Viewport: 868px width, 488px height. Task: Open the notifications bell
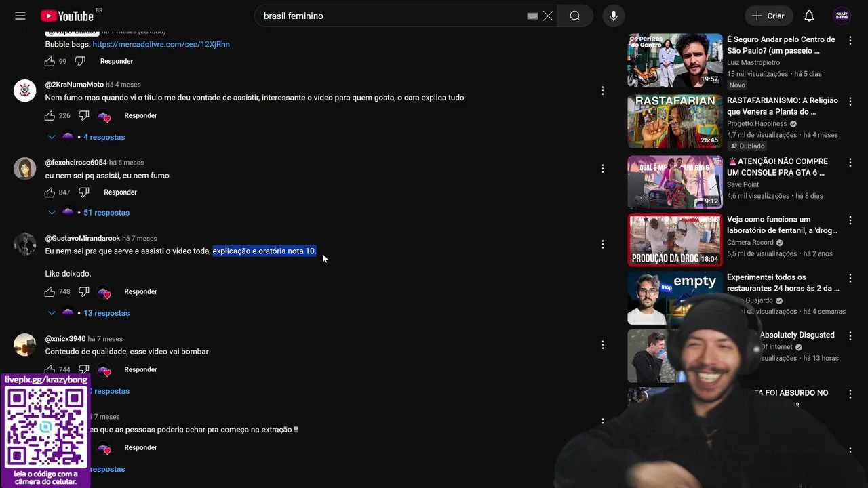pos(809,16)
